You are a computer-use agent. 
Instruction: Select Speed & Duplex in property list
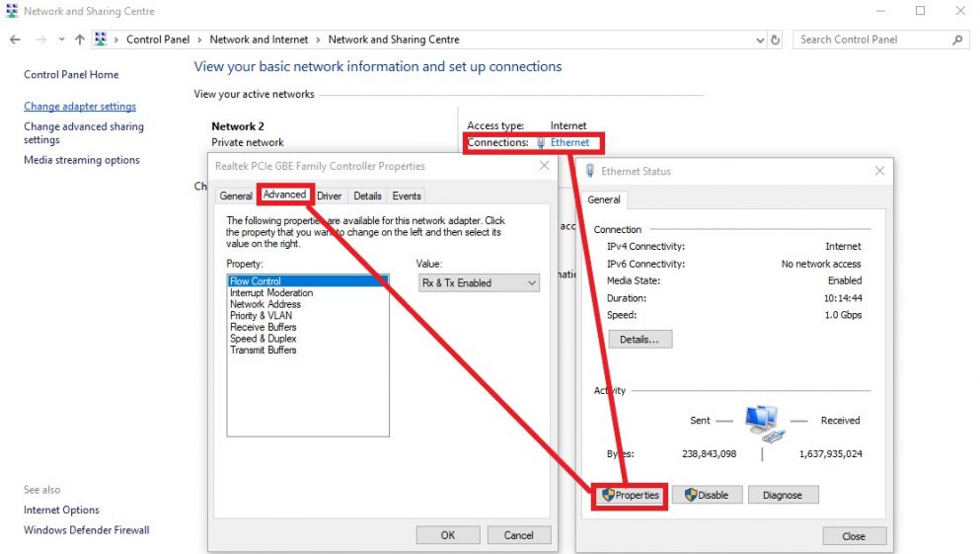(263, 339)
